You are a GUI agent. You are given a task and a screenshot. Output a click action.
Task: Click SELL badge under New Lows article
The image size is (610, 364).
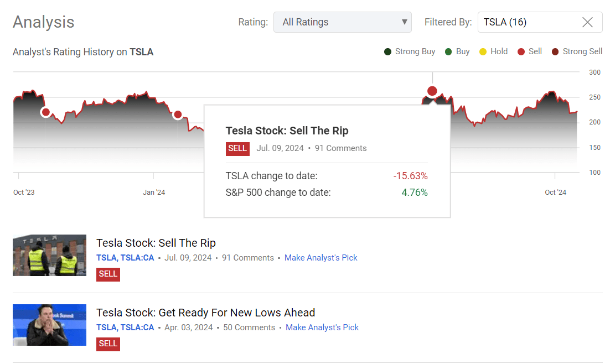[108, 344]
